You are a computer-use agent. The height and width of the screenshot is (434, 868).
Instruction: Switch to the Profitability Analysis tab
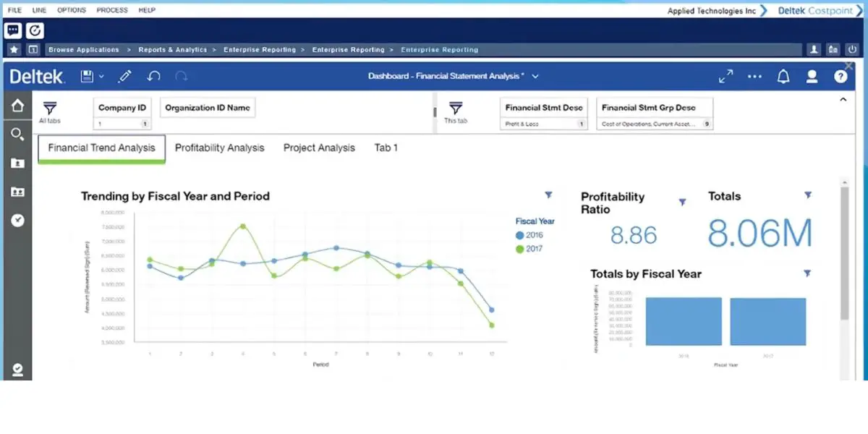[x=220, y=148]
